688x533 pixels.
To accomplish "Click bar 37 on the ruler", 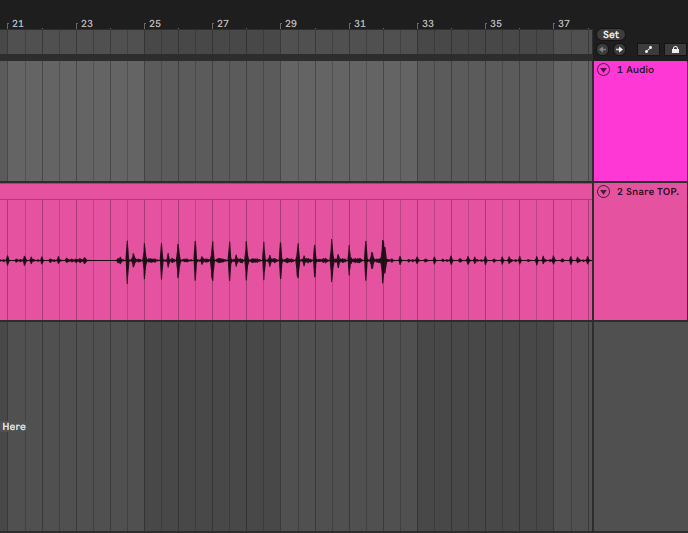I will [564, 24].
